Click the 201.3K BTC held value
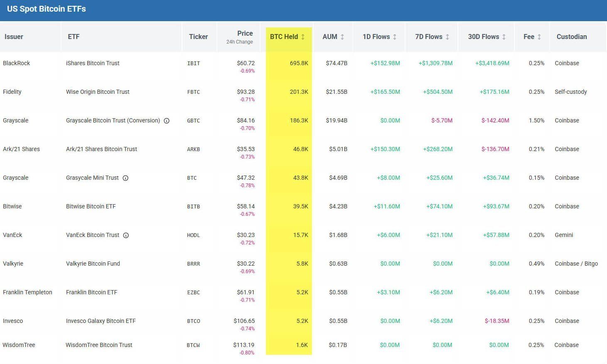 tap(299, 92)
